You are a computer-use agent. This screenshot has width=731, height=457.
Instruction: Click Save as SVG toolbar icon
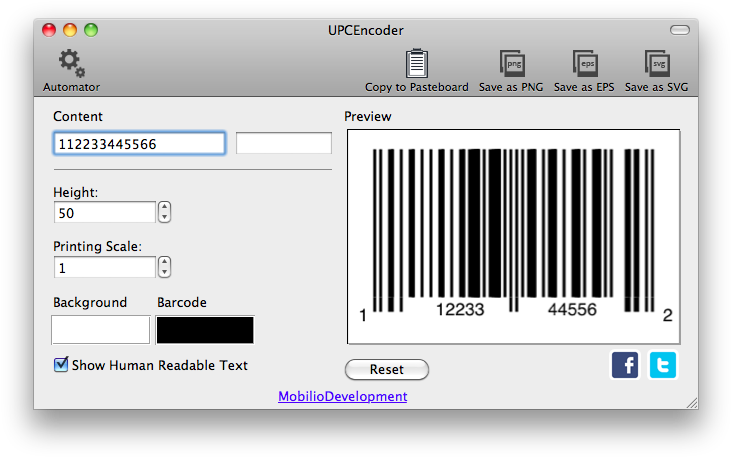click(x=657, y=63)
